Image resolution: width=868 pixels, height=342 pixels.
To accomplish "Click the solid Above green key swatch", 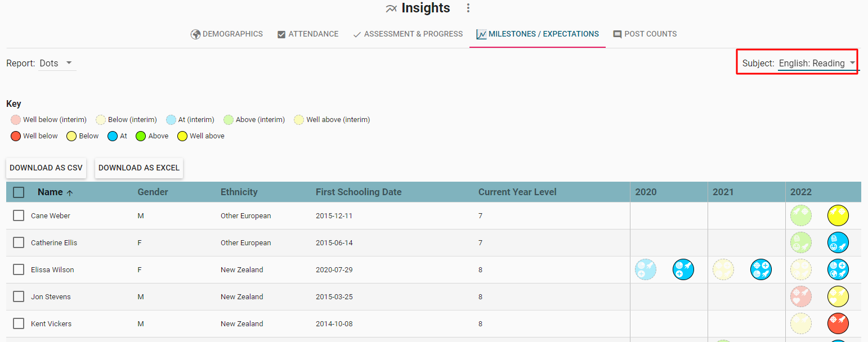I will tap(141, 136).
